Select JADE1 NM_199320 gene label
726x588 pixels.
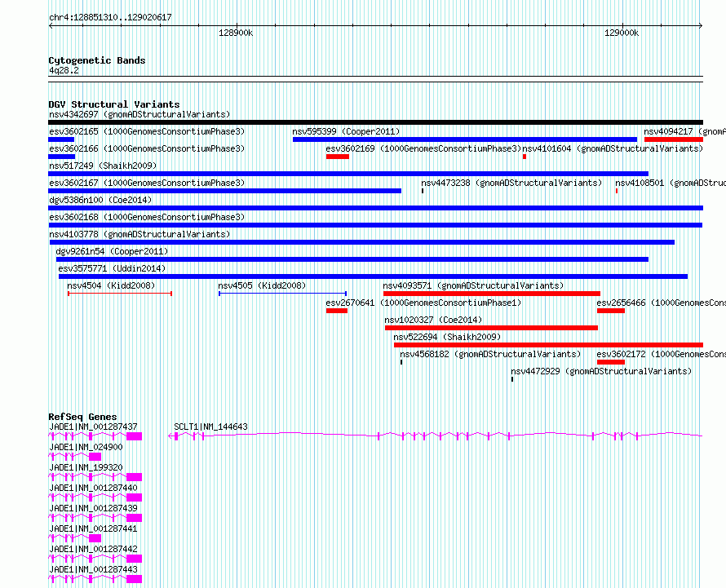tap(86, 467)
